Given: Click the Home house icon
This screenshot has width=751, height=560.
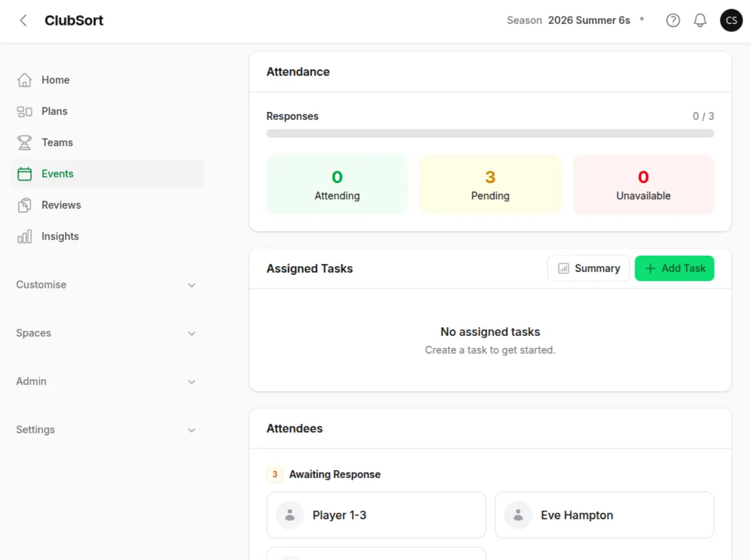Looking at the screenshot, I should 24,80.
